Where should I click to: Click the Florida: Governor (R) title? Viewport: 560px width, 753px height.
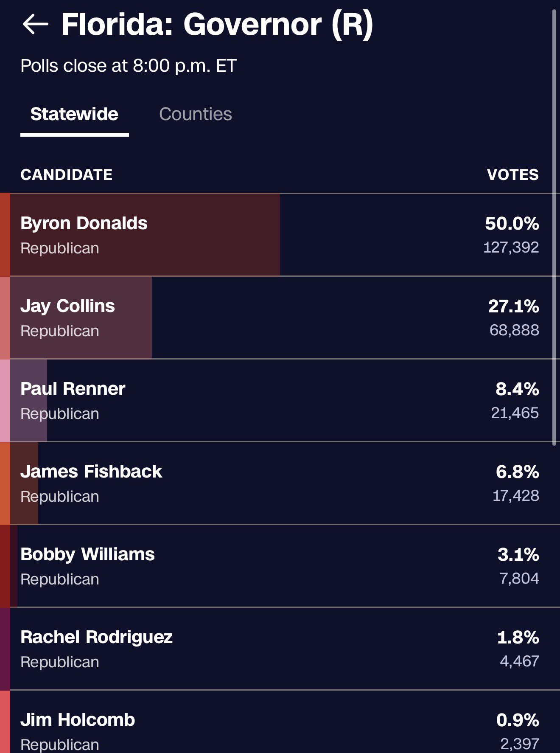tap(217, 24)
